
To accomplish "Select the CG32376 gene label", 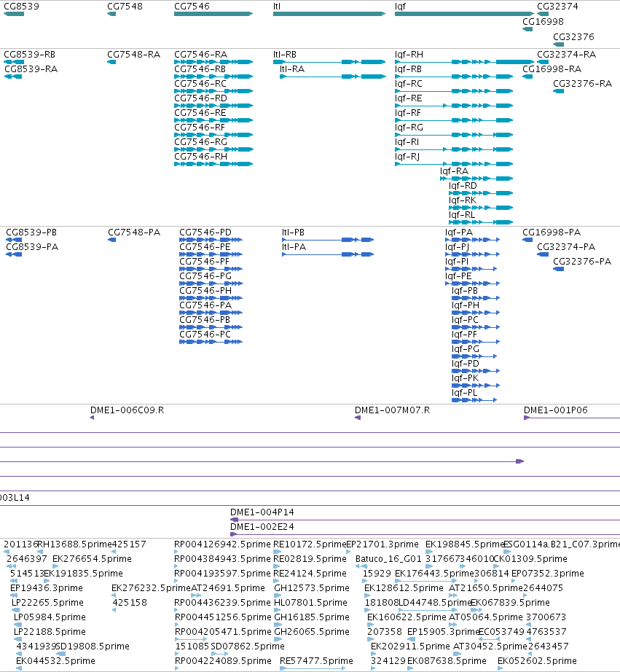I will pos(573,37).
